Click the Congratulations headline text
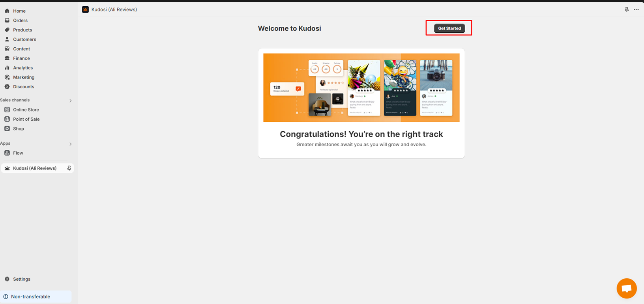Viewport: 644px width, 304px height. pos(361,134)
